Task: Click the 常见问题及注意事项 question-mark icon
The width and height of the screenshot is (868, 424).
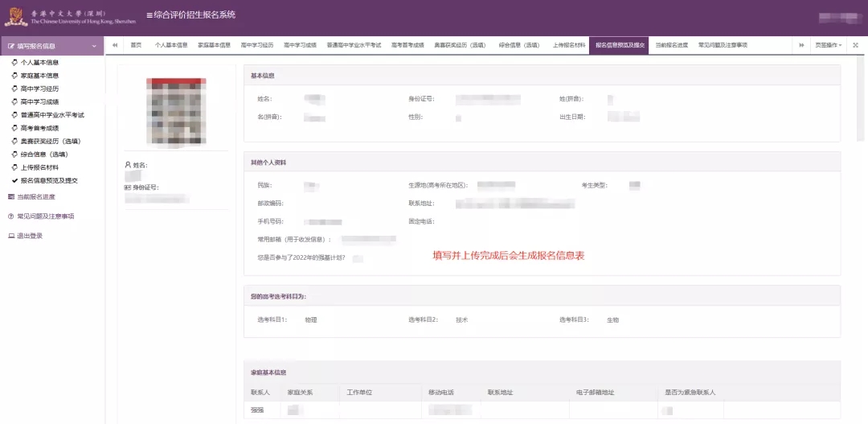Action: coord(10,216)
